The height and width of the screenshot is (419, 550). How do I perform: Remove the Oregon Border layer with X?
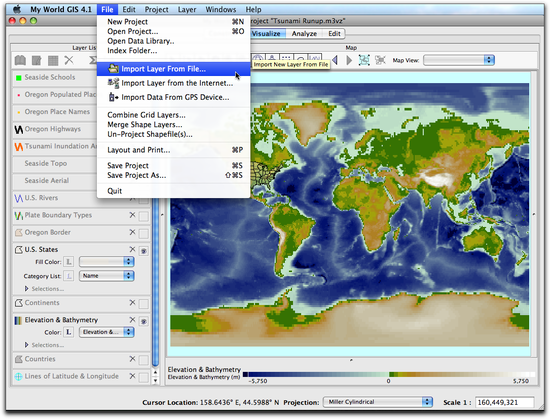point(132,232)
